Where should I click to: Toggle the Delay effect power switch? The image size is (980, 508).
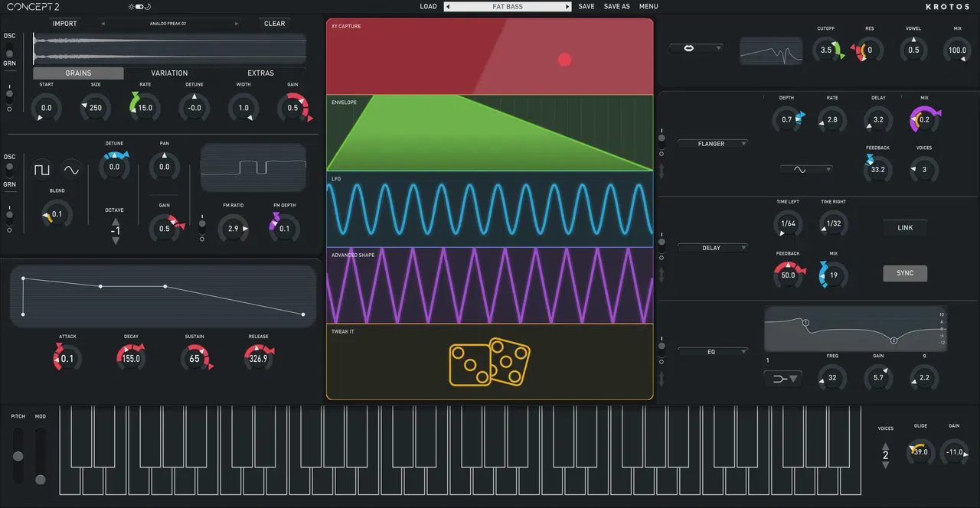click(x=662, y=243)
